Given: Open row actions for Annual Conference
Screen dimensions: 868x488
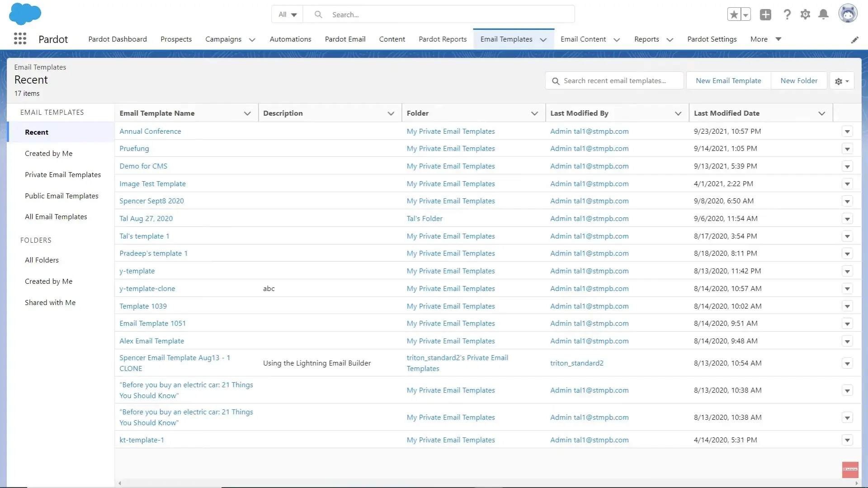Looking at the screenshot, I should [847, 131].
